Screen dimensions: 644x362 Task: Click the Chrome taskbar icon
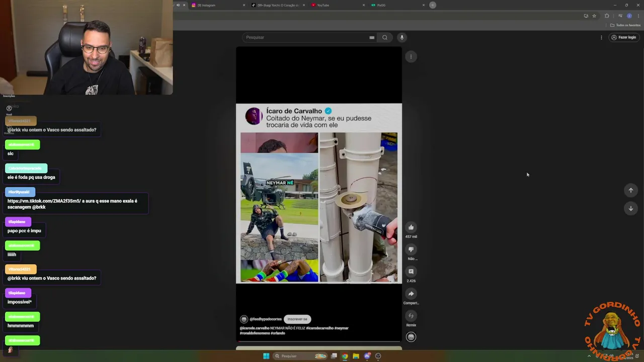(345, 356)
